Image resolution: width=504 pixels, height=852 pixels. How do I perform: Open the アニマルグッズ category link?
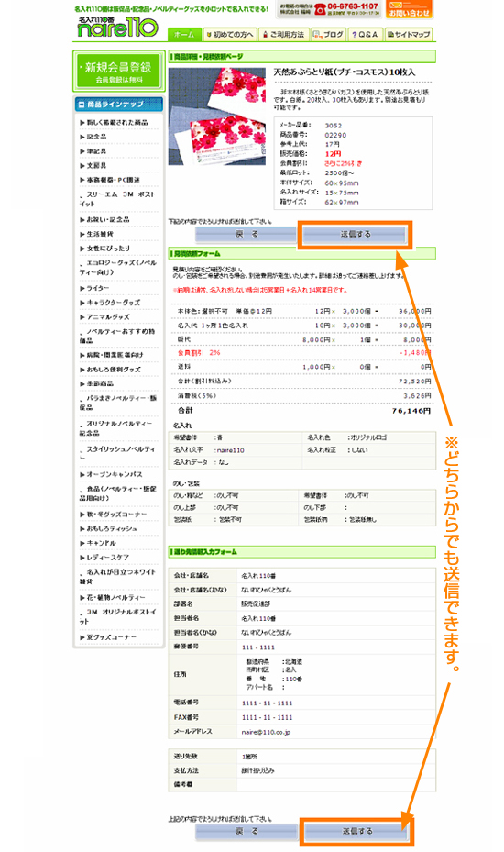[105, 316]
